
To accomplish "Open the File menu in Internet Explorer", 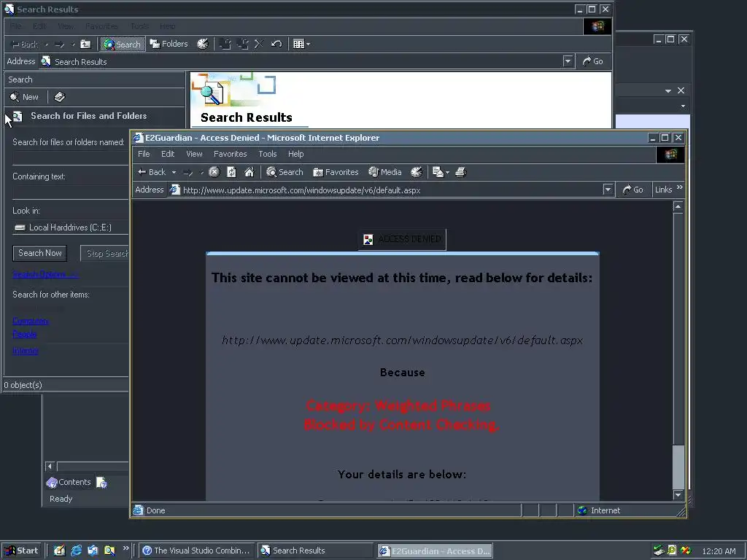I will click(x=144, y=154).
